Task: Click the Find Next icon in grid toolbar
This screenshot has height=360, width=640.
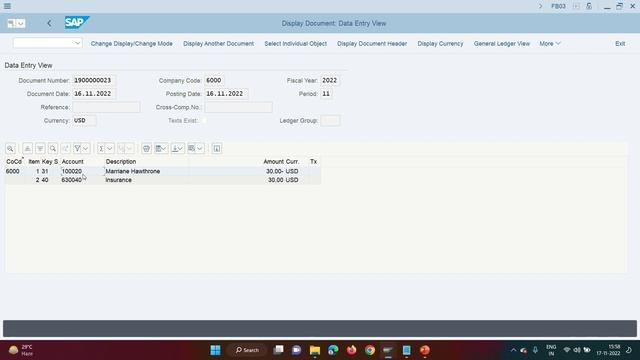Action: [65, 149]
